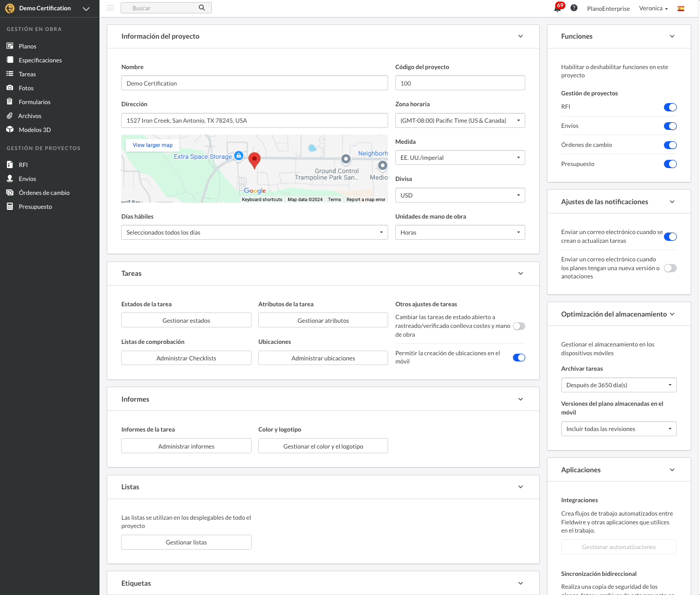Click Gestionar el color y el logotipo
The height and width of the screenshot is (595, 700).
[x=323, y=446]
